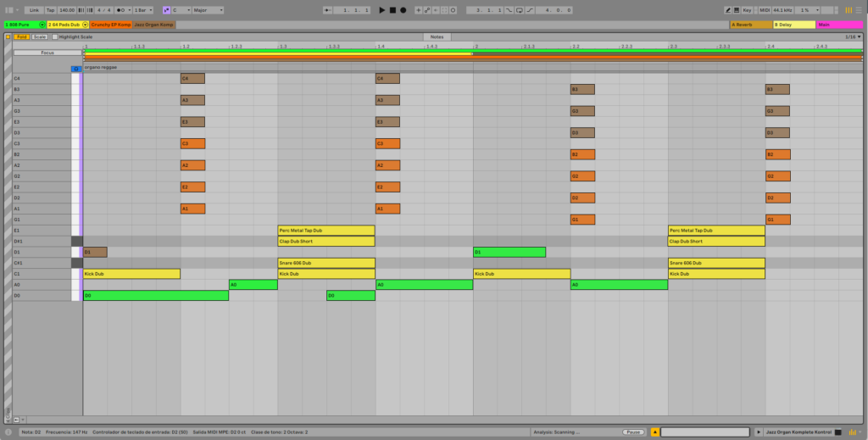The height and width of the screenshot is (440, 868).
Task: Select the magenta Main track
Action: click(839, 25)
